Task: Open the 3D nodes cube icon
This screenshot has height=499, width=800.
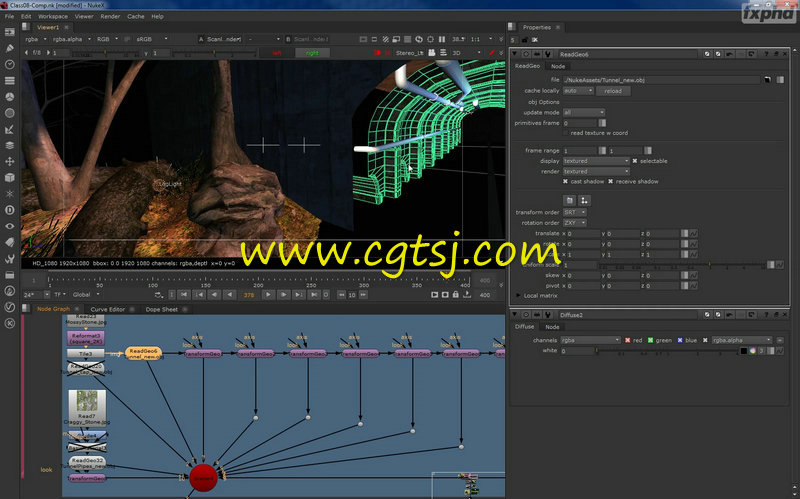Action: (9, 178)
